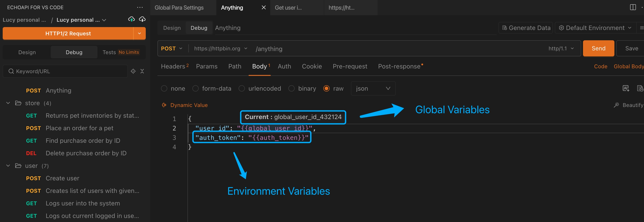The image size is (644, 222).
Task: Switch to Debug mode in main editor
Action: pos(199,28)
